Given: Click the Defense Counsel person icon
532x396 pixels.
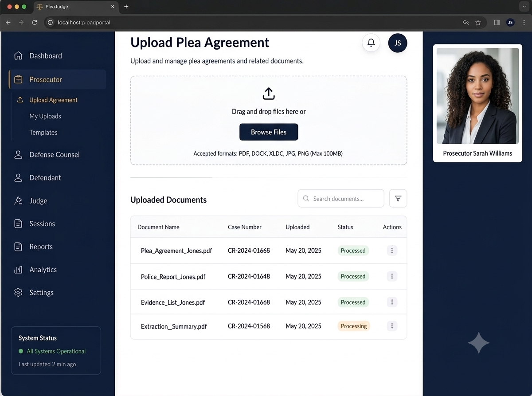Looking at the screenshot, I should point(18,155).
